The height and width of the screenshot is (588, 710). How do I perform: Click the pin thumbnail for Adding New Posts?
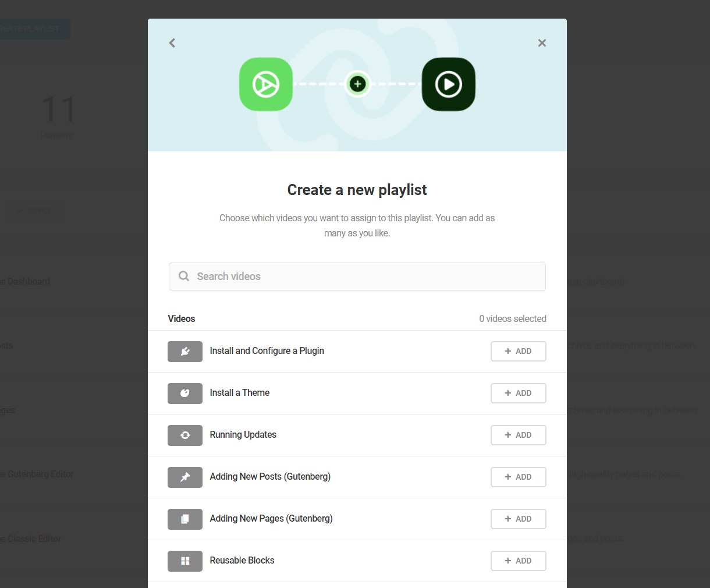(185, 477)
